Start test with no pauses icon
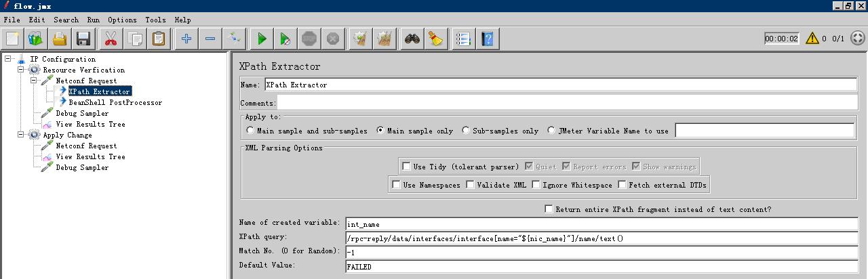Image resolution: width=868 pixels, height=279 pixels. 285,39
